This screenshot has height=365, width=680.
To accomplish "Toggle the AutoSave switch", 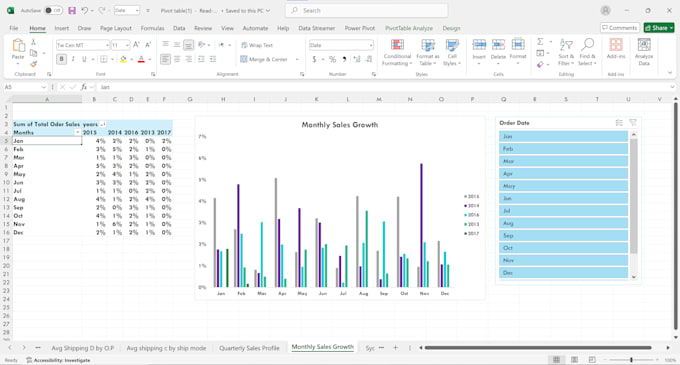I will [53, 10].
